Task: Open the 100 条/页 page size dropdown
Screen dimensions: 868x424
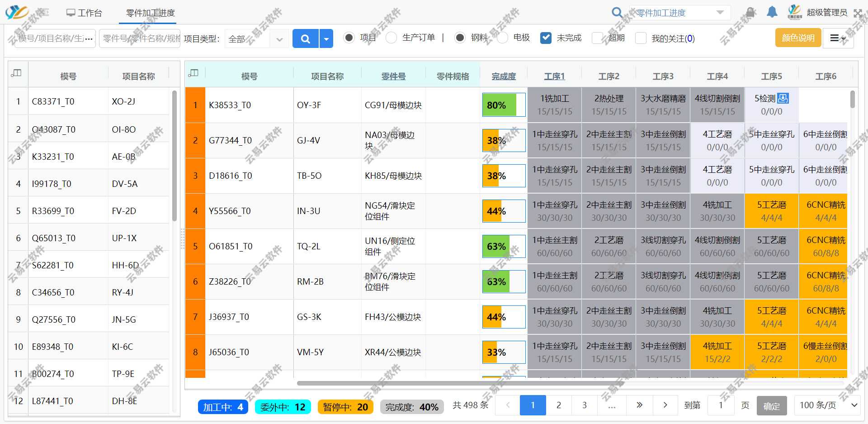Action: [x=827, y=405]
